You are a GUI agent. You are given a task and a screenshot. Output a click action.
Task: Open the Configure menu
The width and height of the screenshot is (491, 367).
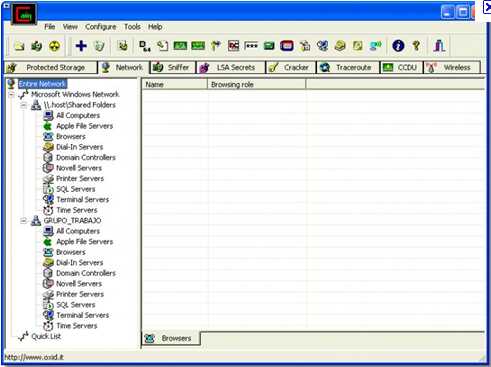(x=101, y=27)
